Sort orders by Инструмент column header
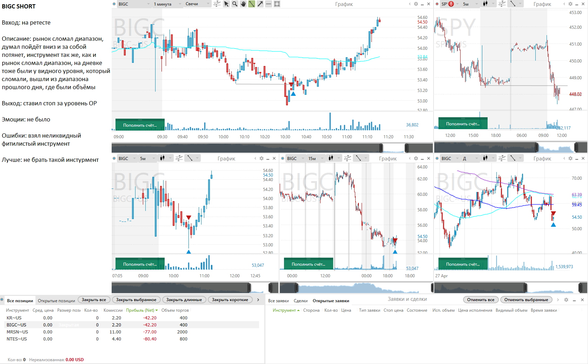Viewport: 588px width, 364px height. tap(286, 310)
